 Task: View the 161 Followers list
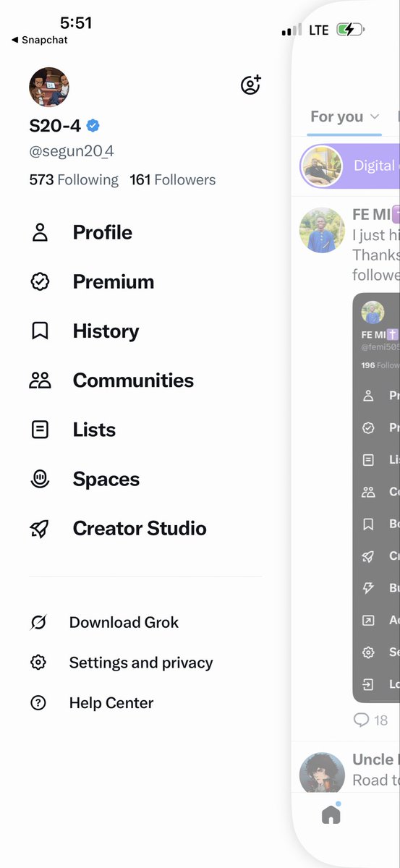(x=173, y=179)
